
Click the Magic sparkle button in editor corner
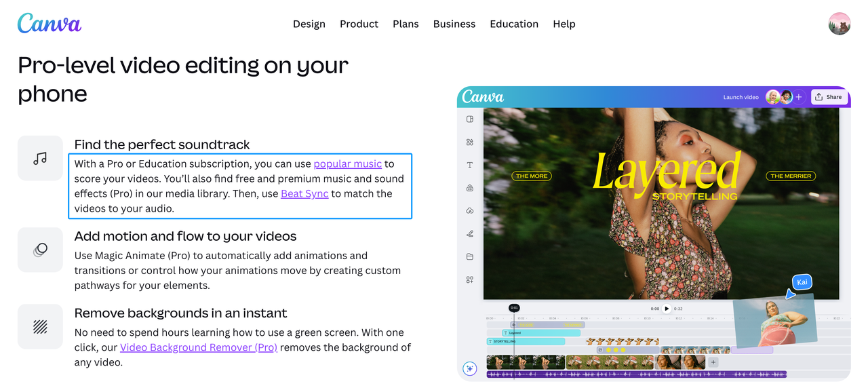pyautogui.click(x=470, y=369)
